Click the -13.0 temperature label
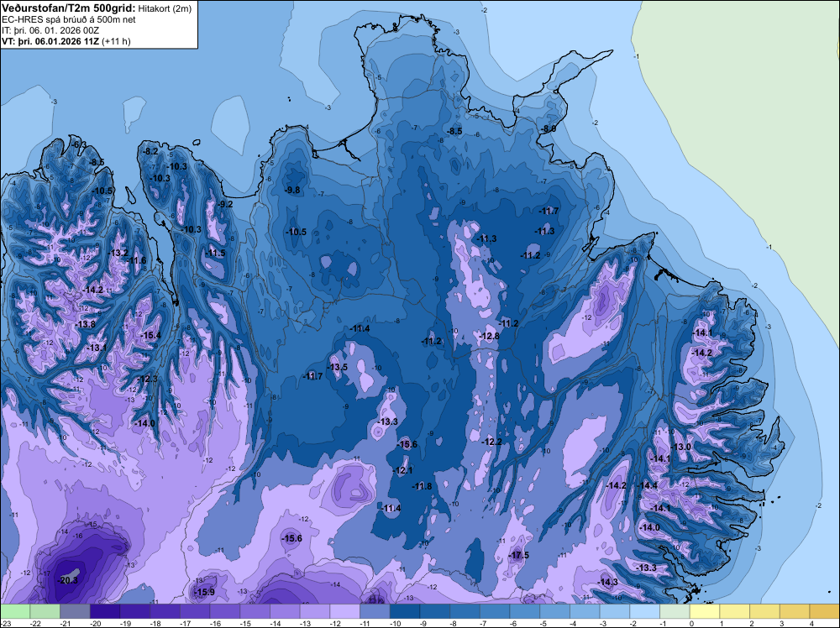This screenshot has width=840, height=628. pos(680,447)
